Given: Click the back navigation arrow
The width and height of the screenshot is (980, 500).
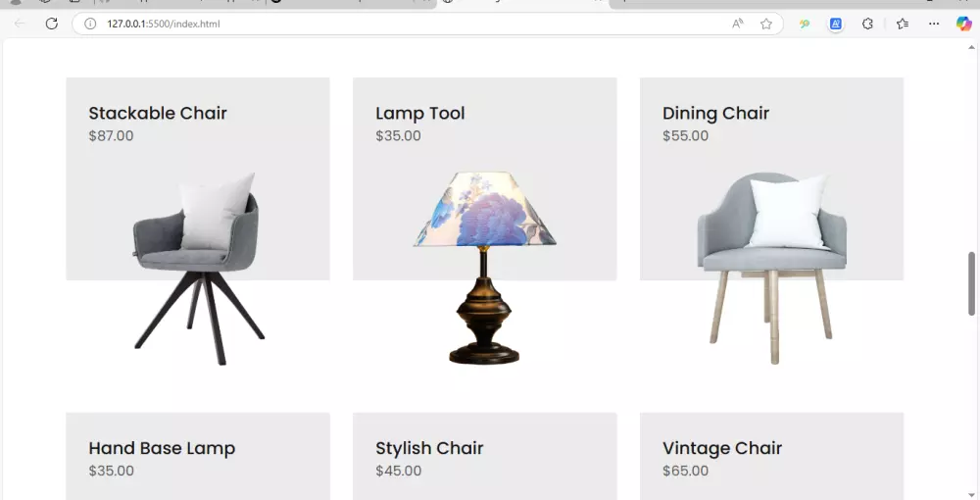Looking at the screenshot, I should [20, 24].
